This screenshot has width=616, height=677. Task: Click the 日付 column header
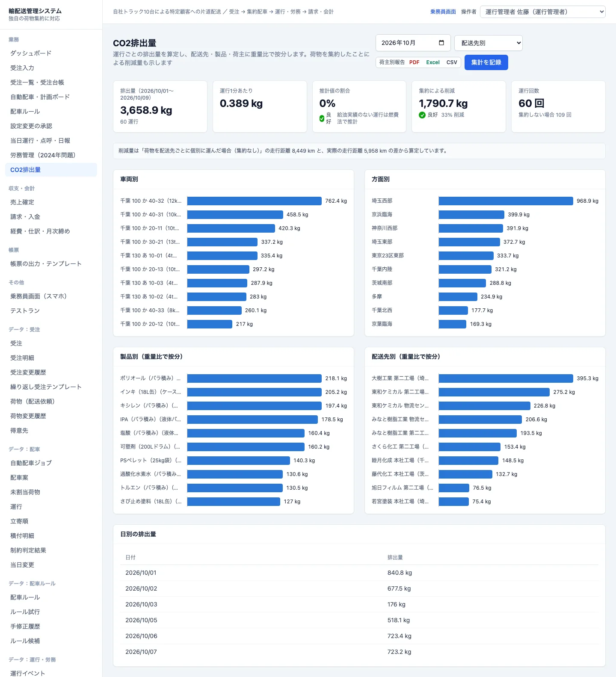130,558
